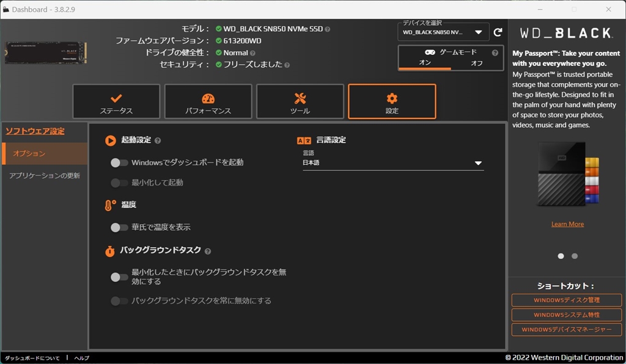Click the gamepad icon for ゲームモード
Image resolution: width=626 pixels, height=364 pixels.
coord(430,53)
